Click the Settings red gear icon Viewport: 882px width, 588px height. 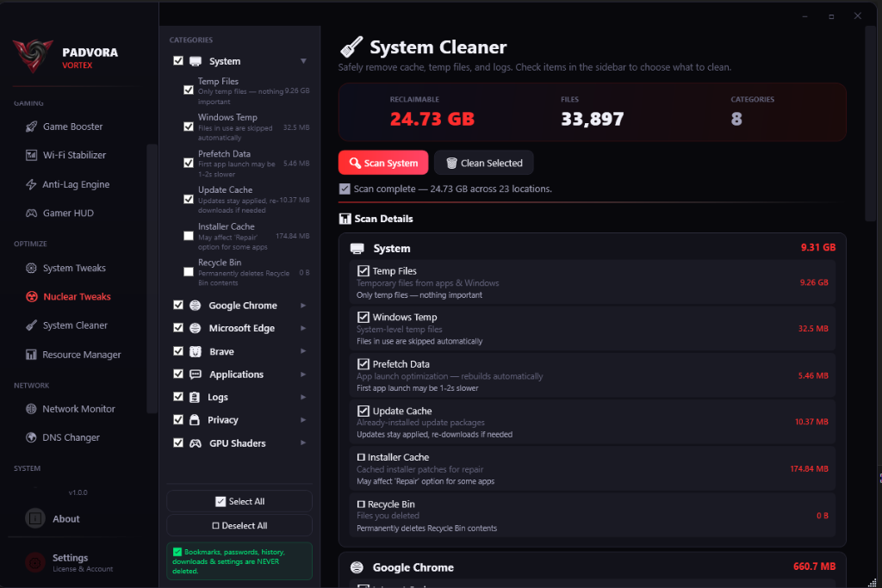(34, 562)
